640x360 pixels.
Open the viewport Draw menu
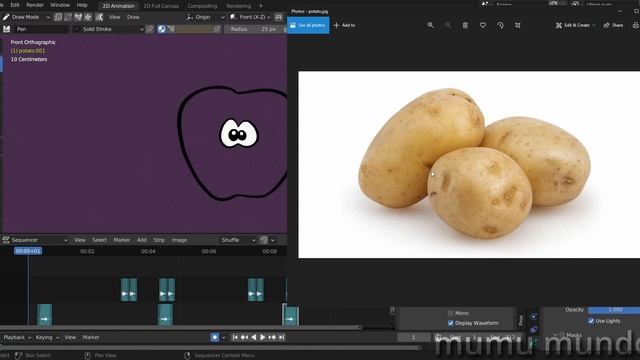tap(133, 17)
